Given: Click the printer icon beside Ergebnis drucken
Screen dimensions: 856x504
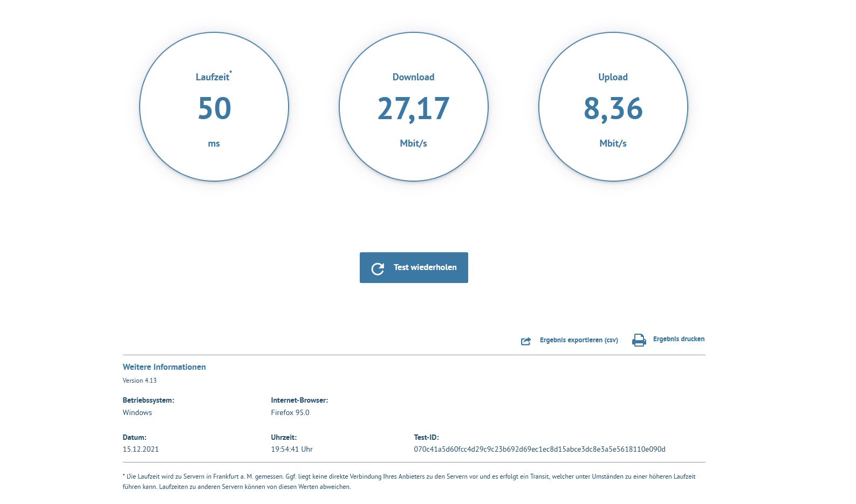Looking at the screenshot, I should pyautogui.click(x=639, y=340).
